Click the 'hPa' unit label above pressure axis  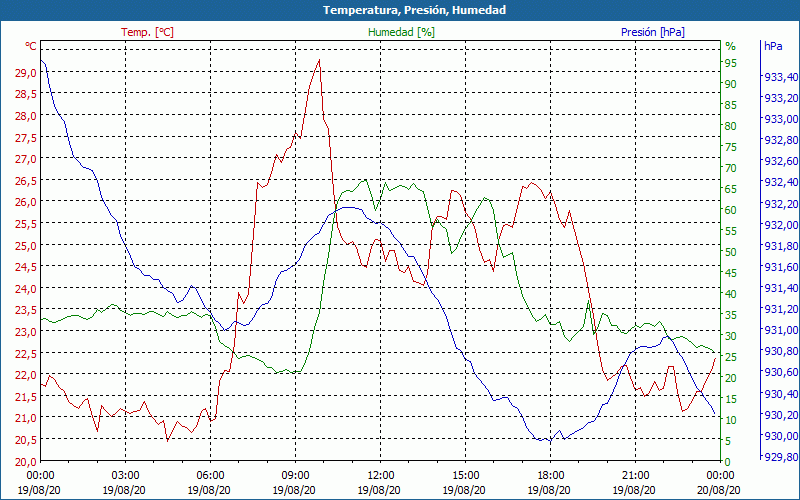(x=773, y=46)
